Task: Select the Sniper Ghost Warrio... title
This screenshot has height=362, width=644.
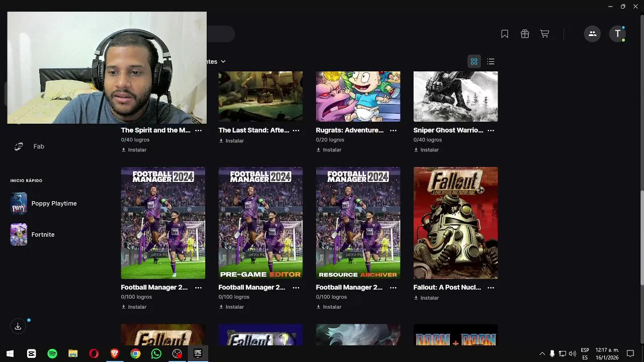Action: pos(448,130)
